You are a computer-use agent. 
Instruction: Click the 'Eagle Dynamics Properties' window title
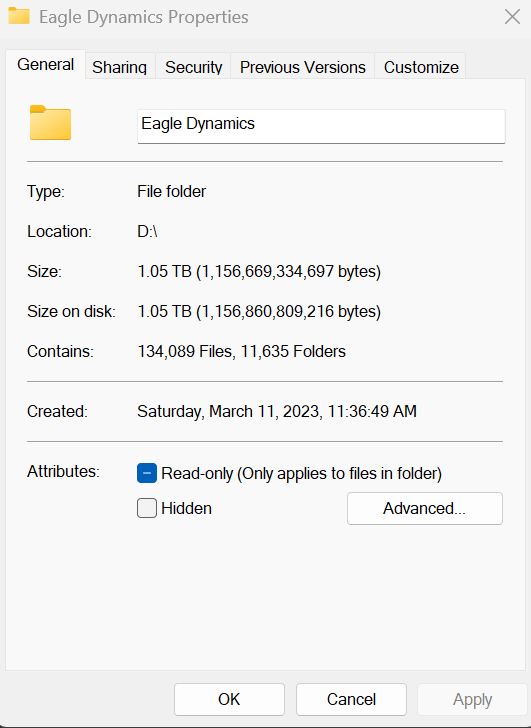point(143,17)
